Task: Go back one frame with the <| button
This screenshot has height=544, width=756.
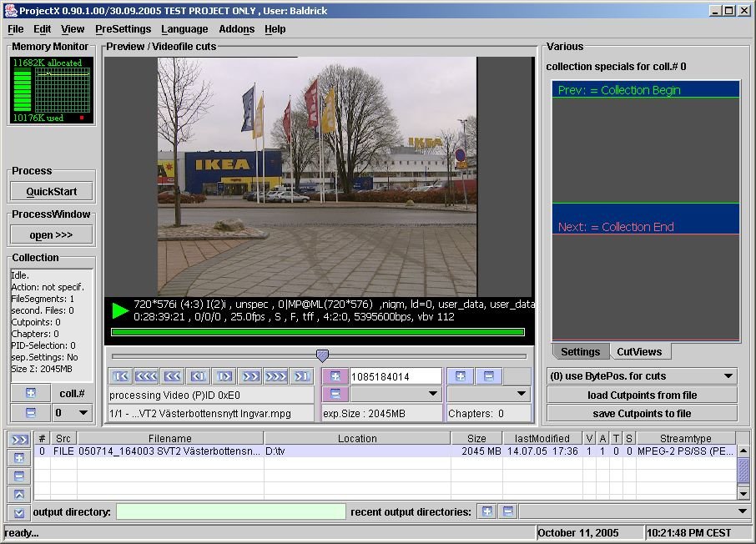Action: coord(198,376)
